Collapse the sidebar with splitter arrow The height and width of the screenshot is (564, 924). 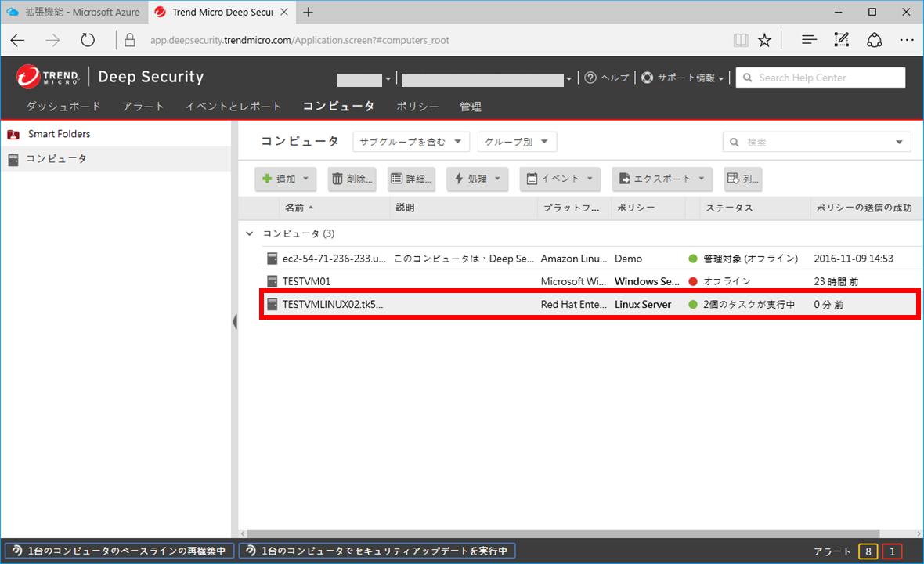tap(235, 322)
